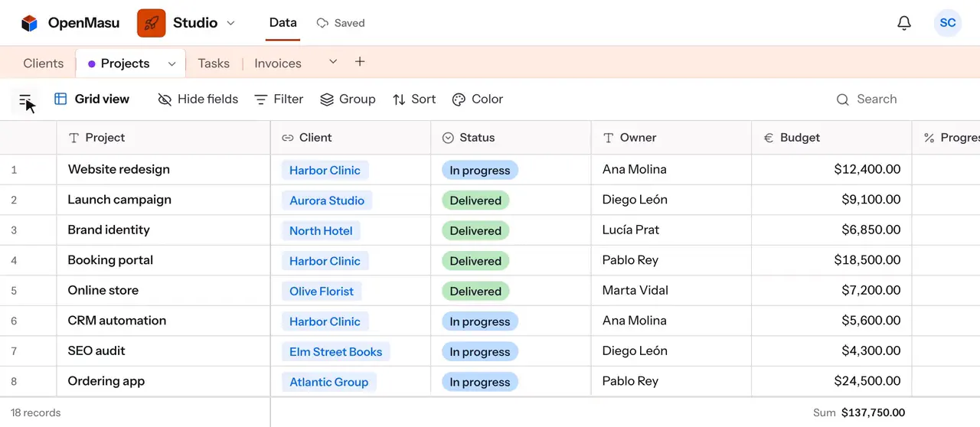
Task: Open the Sort menu
Action: pyautogui.click(x=414, y=99)
